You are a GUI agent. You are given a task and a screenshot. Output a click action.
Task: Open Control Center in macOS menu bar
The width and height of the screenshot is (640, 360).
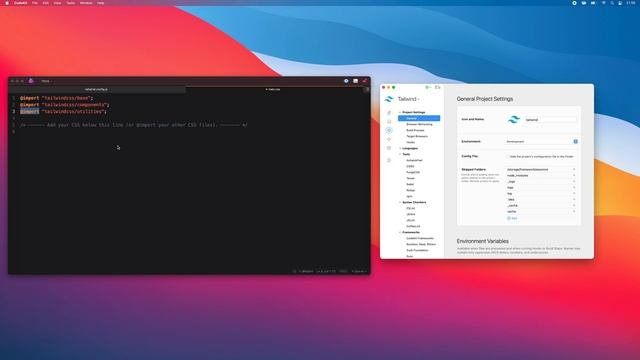pyautogui.click(x=620, y=3)
